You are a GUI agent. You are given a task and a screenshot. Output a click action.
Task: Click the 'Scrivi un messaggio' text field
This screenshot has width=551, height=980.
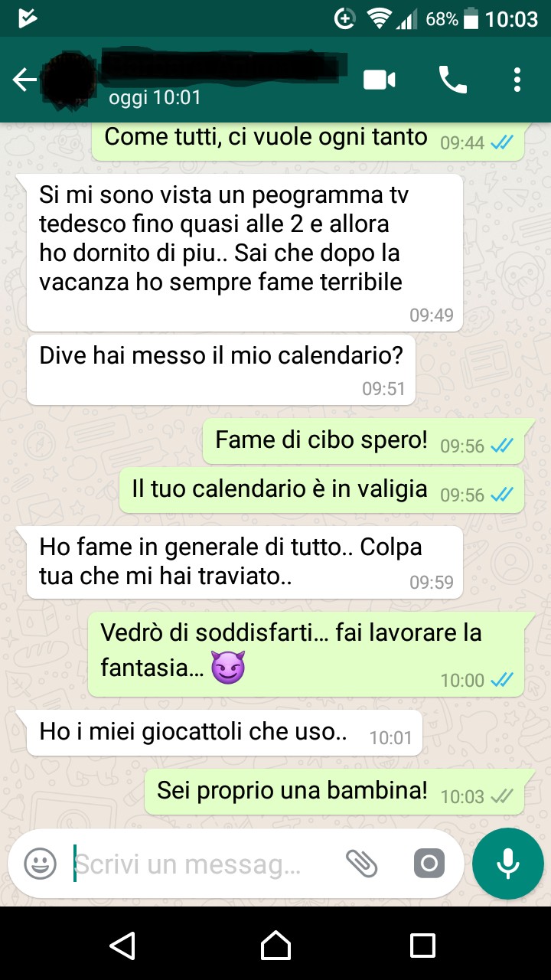[x=203, y=864]
